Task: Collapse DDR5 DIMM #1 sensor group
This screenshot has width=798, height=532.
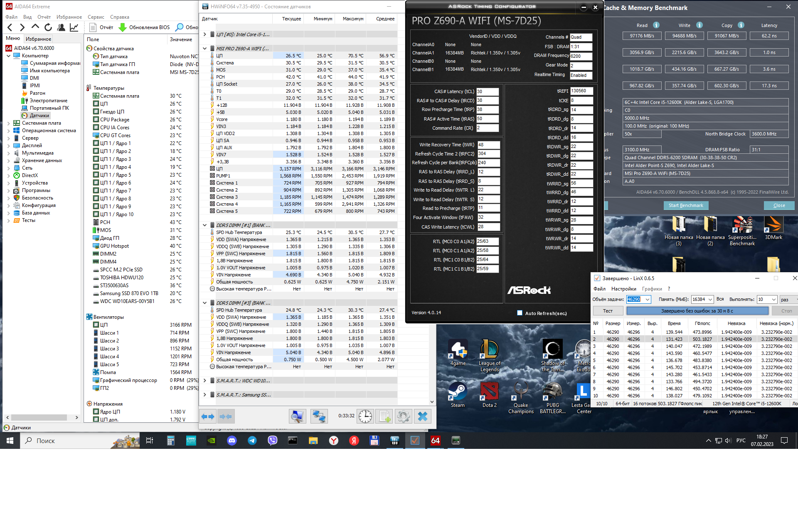Action: 204,225
